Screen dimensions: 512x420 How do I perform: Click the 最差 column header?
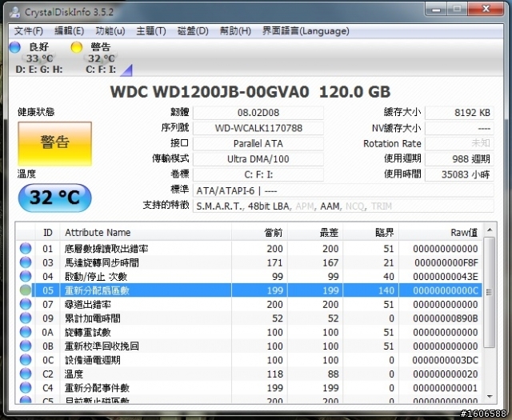click(315, 233)
